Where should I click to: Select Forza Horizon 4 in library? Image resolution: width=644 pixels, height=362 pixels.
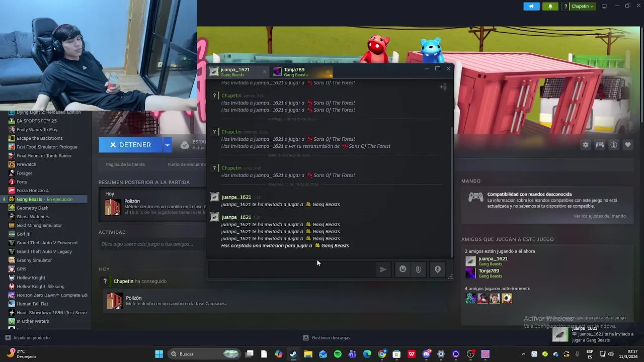click(33, 191)
